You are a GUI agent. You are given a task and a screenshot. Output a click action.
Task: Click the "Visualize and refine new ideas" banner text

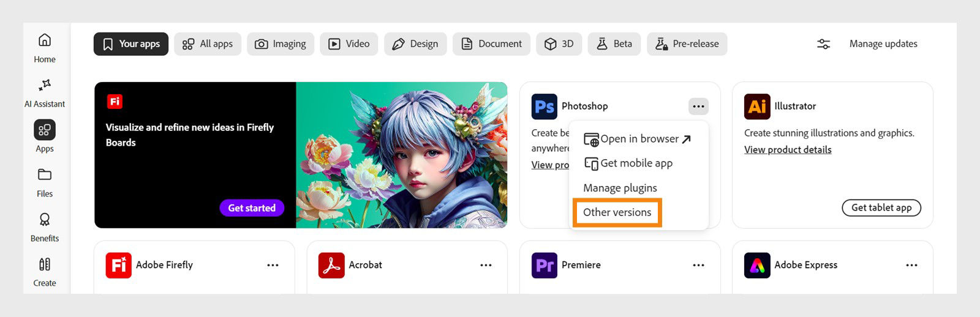pos(190,135)
